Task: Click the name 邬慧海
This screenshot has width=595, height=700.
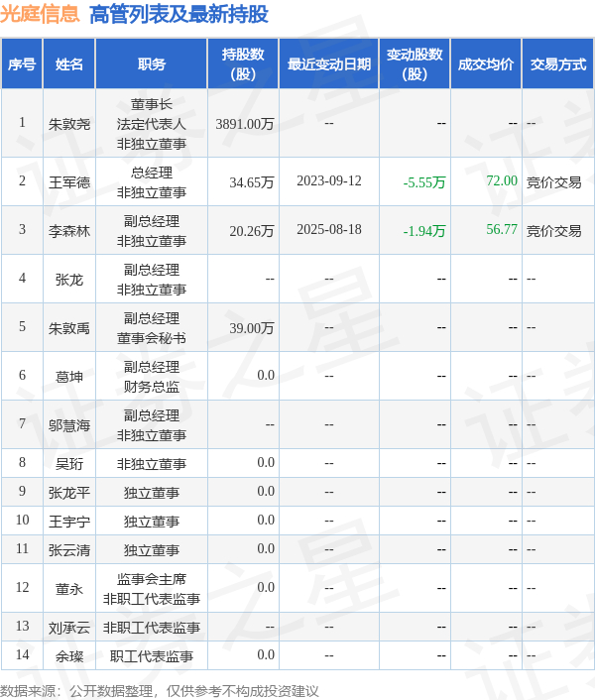Action: point(69,425)
